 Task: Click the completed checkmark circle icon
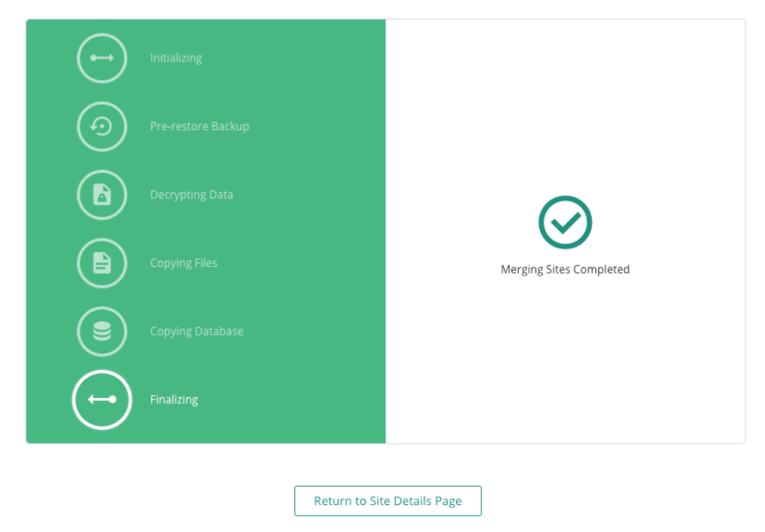tap(565, 223)
